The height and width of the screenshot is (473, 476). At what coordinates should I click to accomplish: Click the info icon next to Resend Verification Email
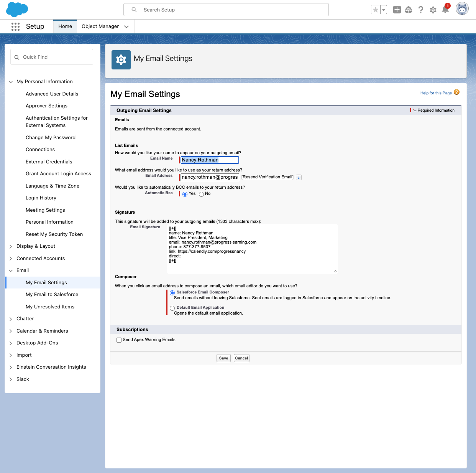[x=299, y=177]
